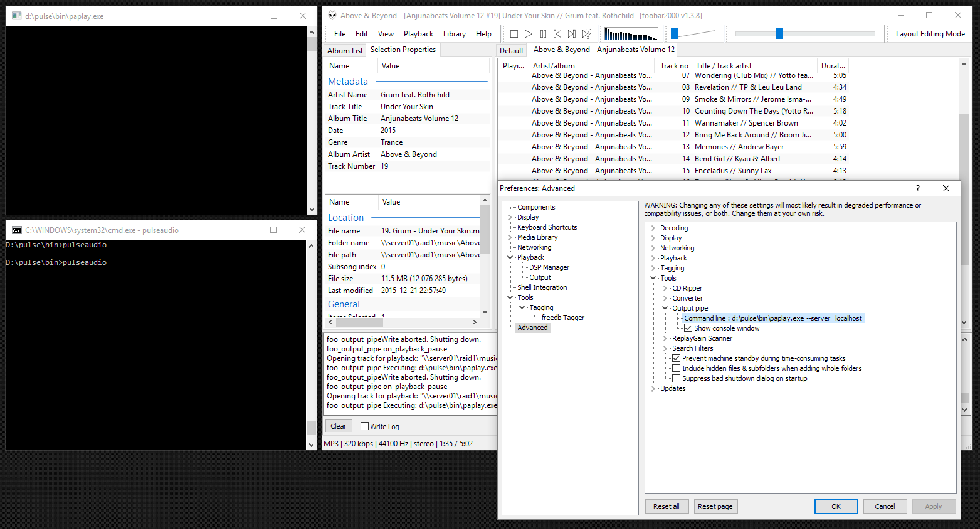Viewport: 980px width, 529px height.
Task: Click the foobar2000 alien icon in title bar
Action: pos(332,15)
